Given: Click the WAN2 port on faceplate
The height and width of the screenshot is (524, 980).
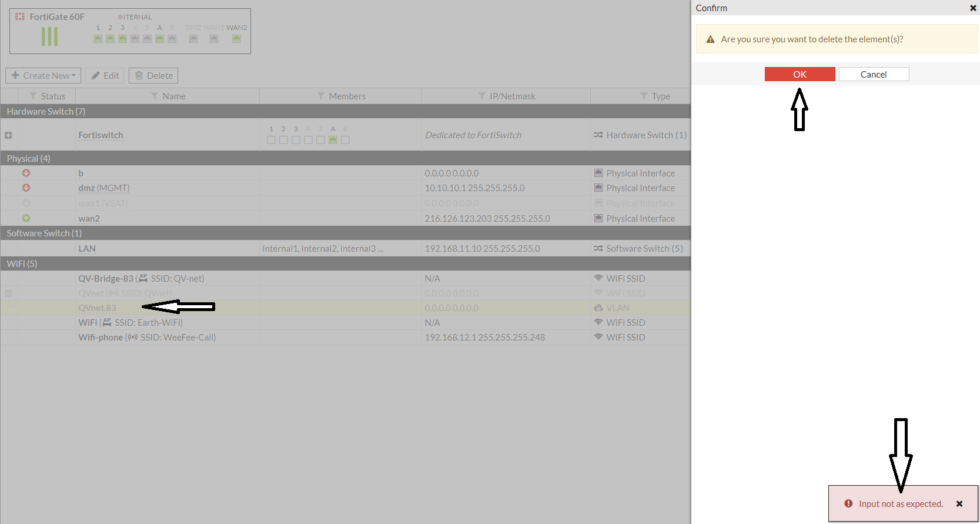Looking at the screenshot, I should click(x=236, y=39).
